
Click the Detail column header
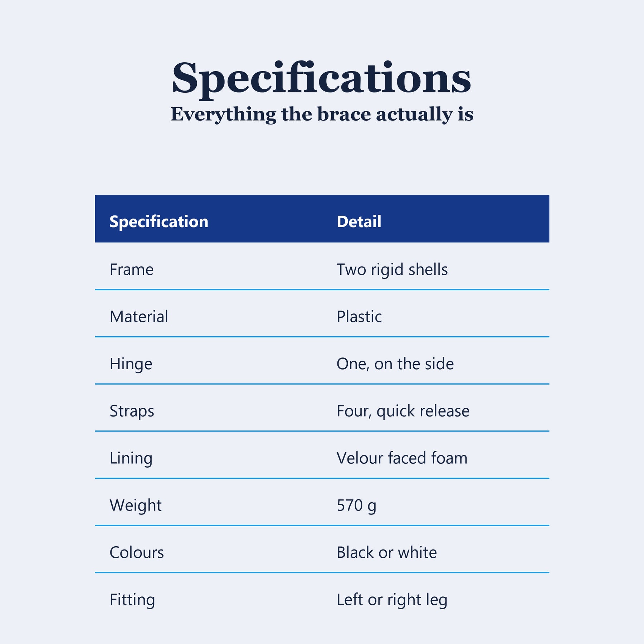[x=359, y=221]
